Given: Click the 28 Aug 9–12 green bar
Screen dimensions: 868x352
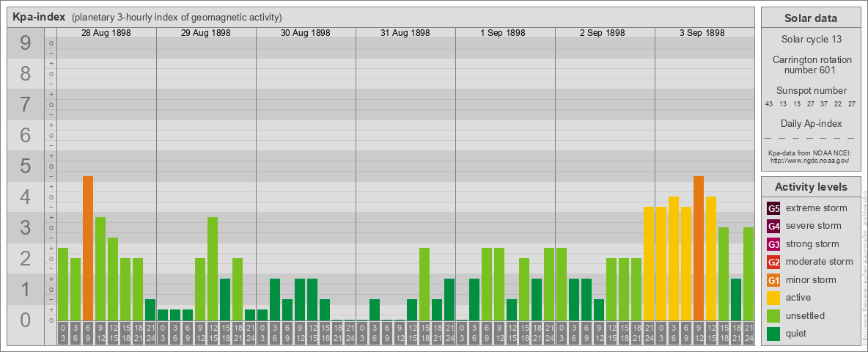Looking at the screenshot, I should pos(100,268).
